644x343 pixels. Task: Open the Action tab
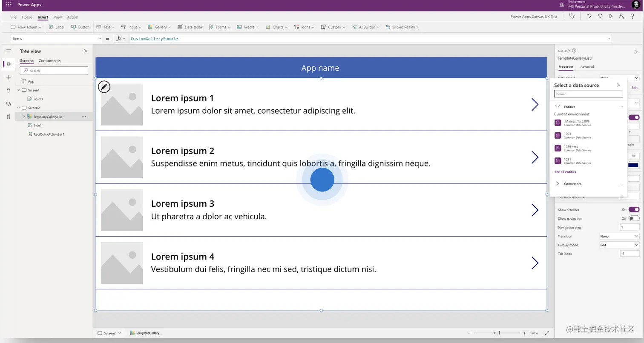tap(72, 17)
